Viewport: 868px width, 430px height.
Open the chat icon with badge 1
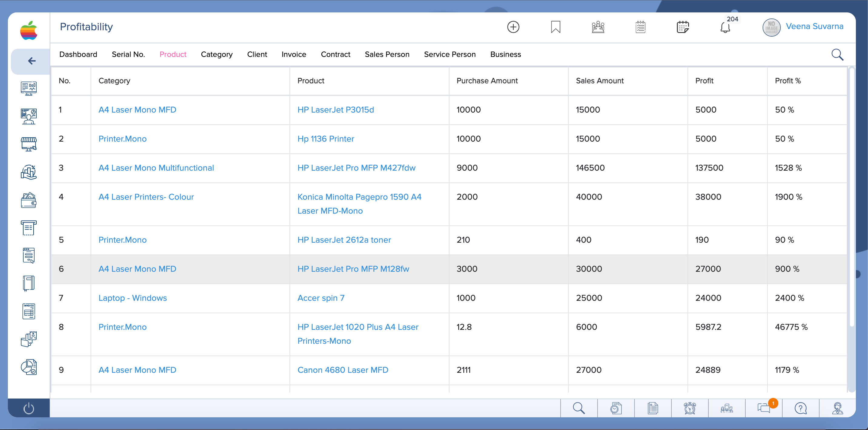click(764, 408)
